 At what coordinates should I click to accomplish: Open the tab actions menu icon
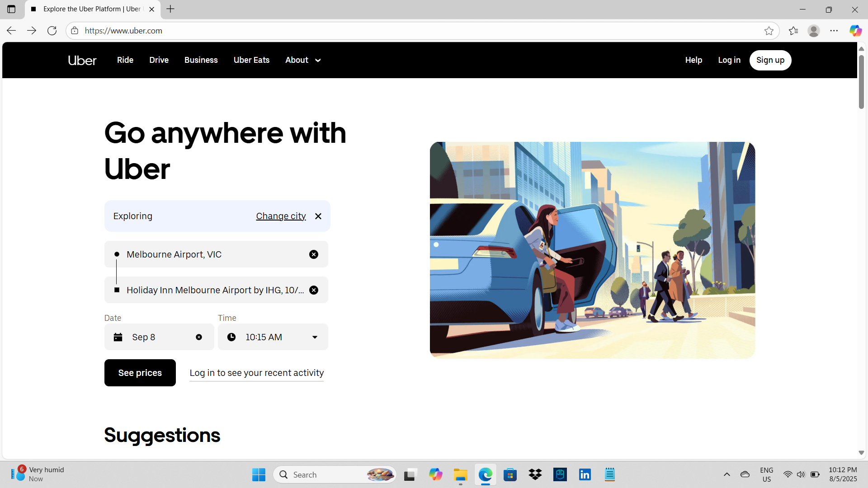[11, 9]
